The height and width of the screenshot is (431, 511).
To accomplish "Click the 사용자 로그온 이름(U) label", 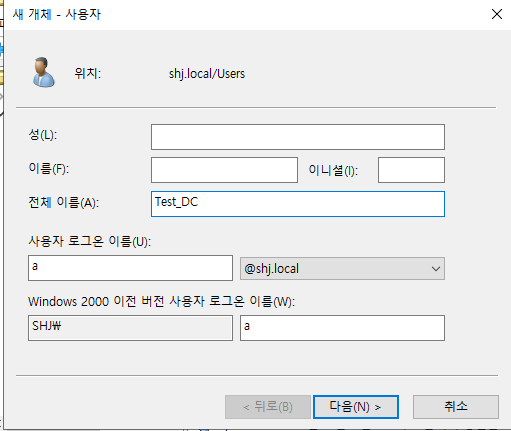I will pos(90,241).
